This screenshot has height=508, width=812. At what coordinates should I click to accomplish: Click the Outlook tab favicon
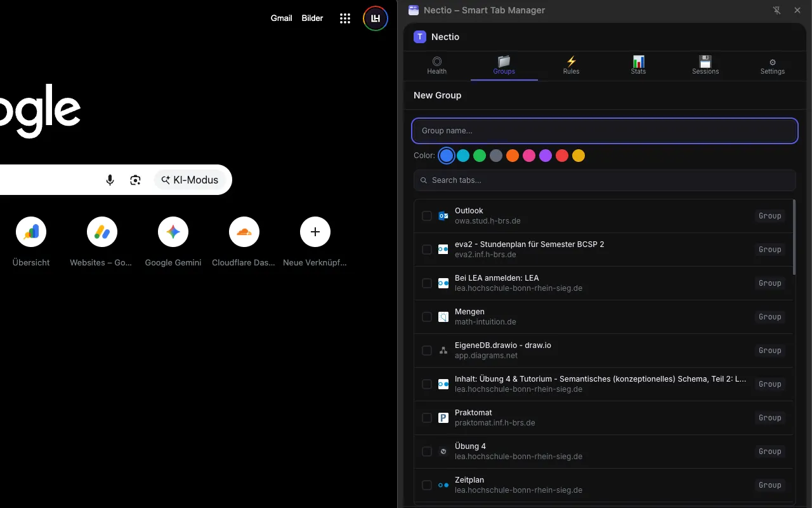click(x=443, y=216)
